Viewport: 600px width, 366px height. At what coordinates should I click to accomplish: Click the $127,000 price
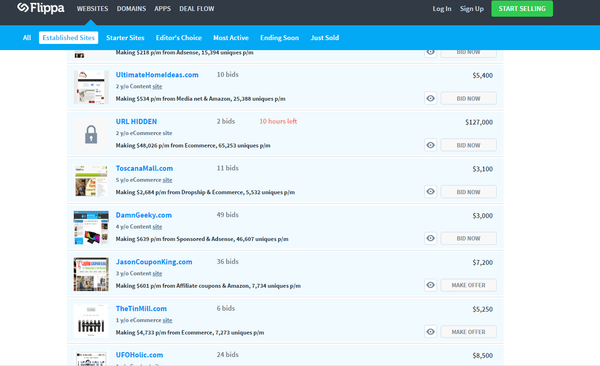tap(479, 122)
